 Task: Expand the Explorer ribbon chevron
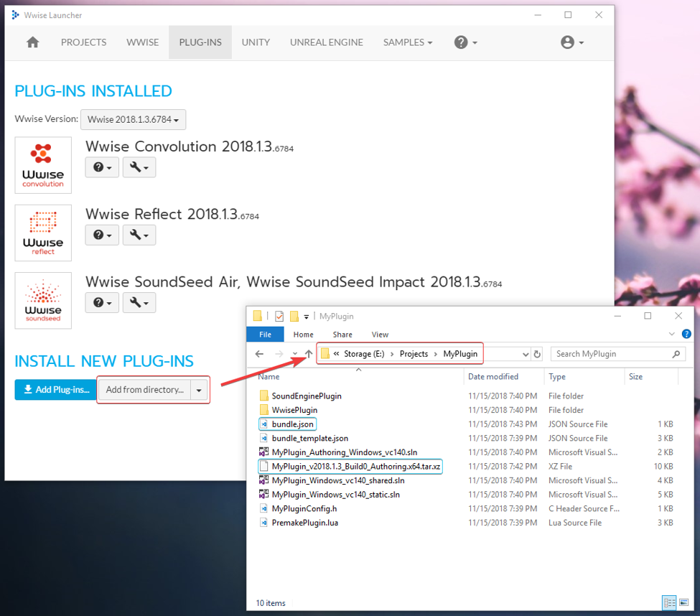coord(671,334)
